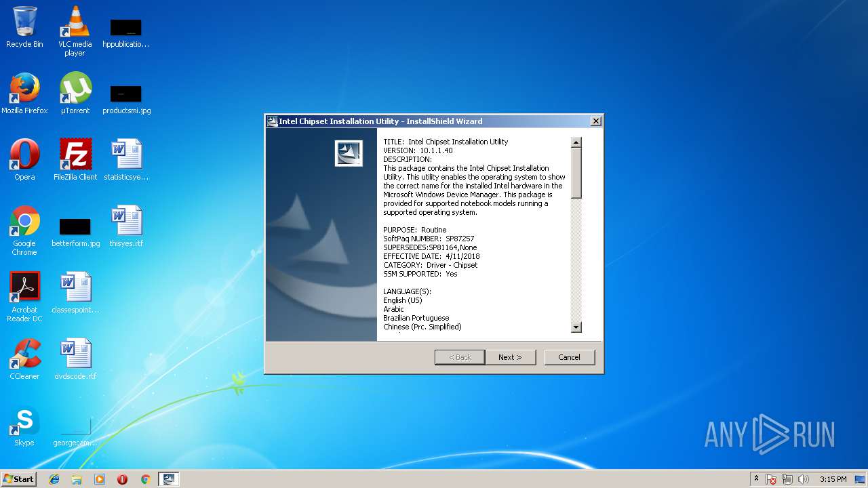This screenshot has width=868, height=488.
Task: Launch Skype desktop shortcut
Action: click(x=24, y=426)
